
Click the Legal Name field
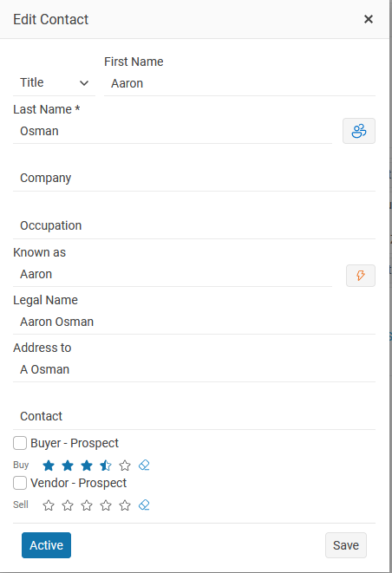(194, 322)
